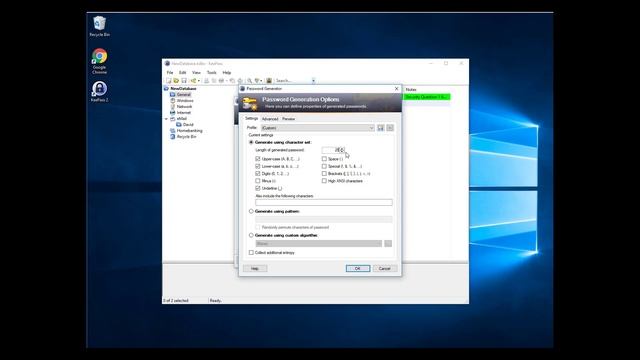640x360 pixels.
Task: Select the Network group in tree
Action: coord(184,107)
